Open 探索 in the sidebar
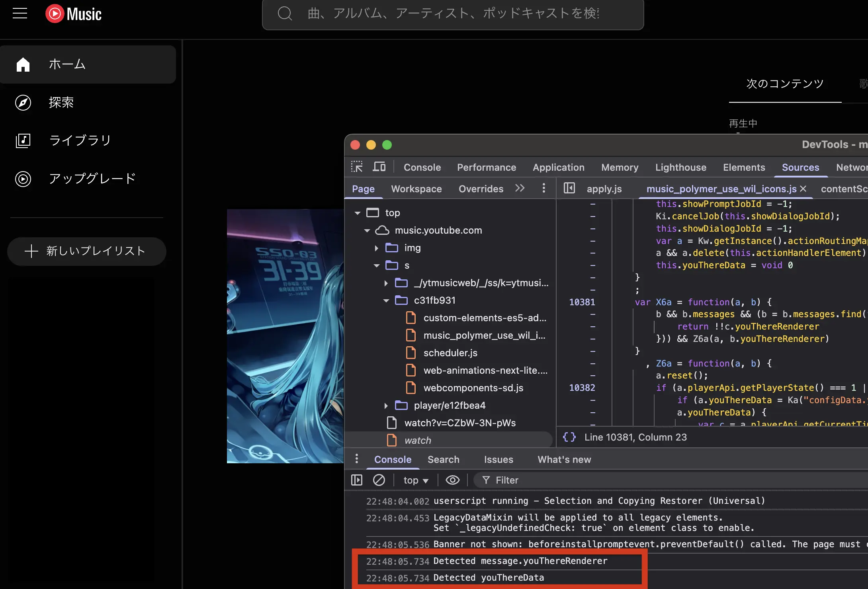 (x=88, y=102)
